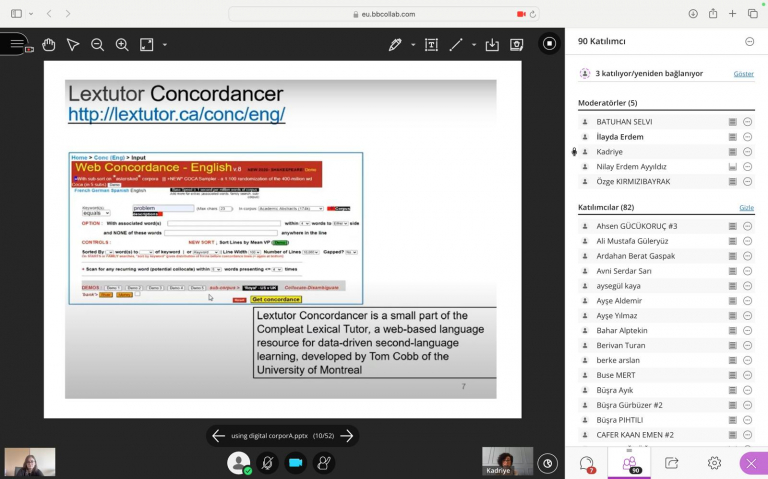Zoom in on the whiteboard slide

pos(122,45)
